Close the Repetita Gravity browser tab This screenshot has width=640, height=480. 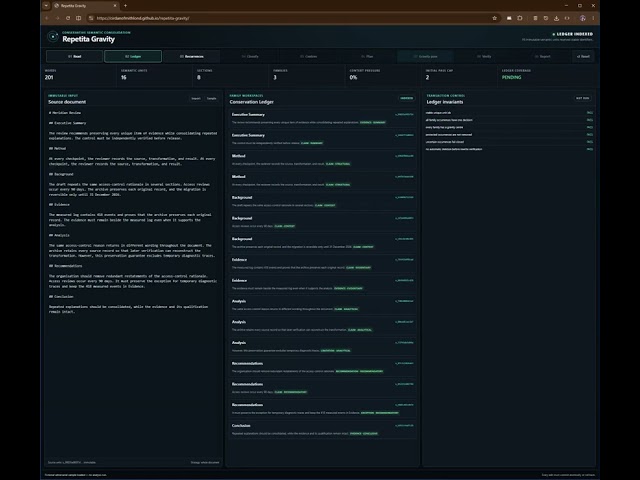pos(115,6)
